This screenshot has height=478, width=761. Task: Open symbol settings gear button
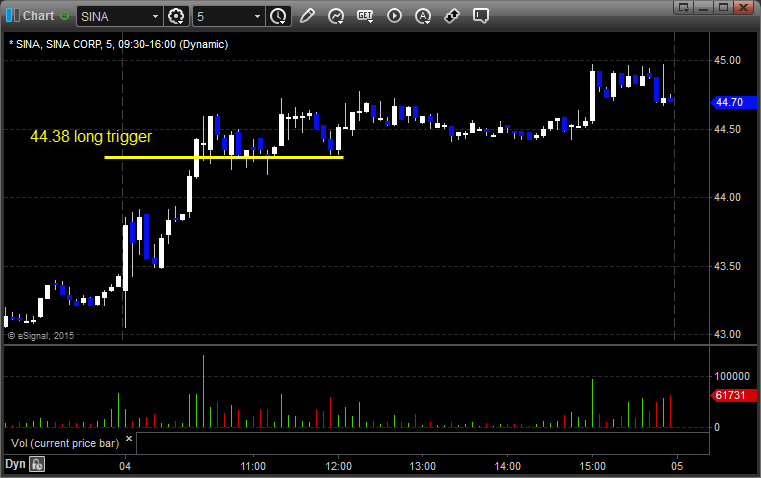[x=176, y=16]
